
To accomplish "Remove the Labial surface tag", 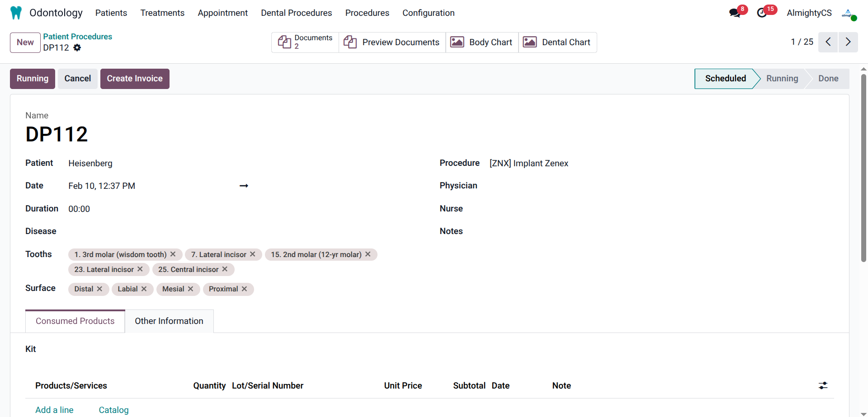I will [x=144, y=289].
